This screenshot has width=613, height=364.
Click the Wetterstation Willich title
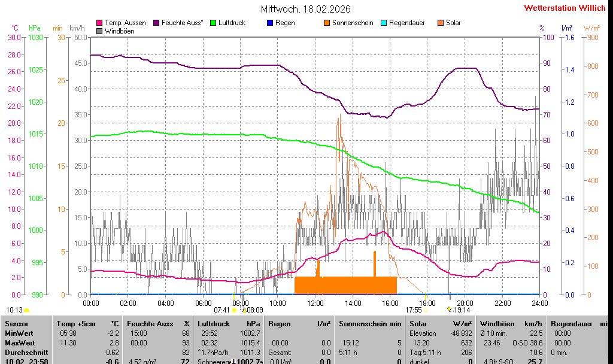pos(565,8)
